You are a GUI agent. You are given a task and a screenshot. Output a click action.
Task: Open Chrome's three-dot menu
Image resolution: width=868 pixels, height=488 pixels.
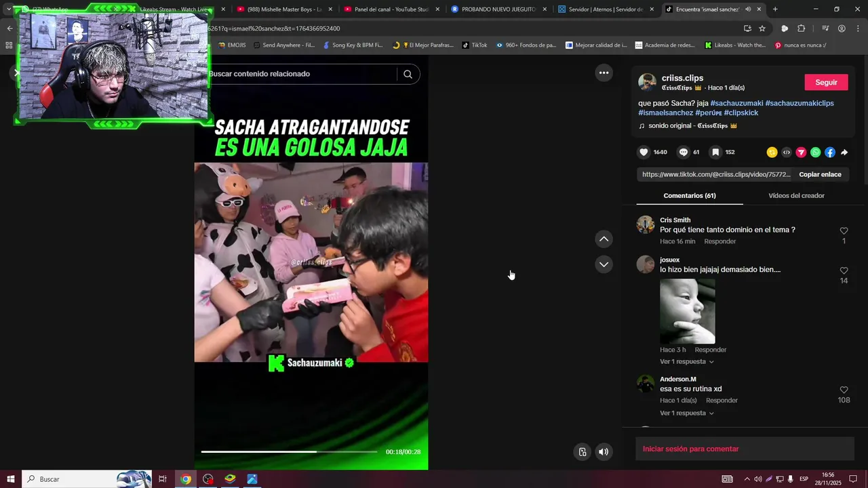tap(858, 28)
